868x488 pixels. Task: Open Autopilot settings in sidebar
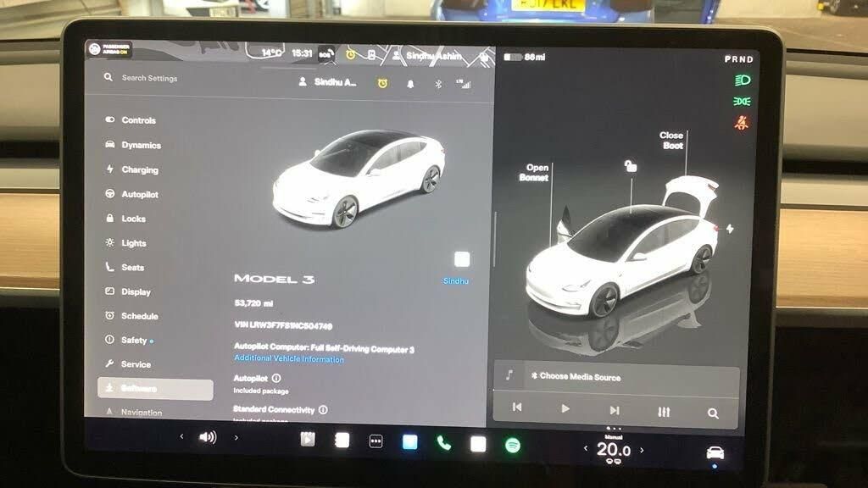(x=131, y=194)
